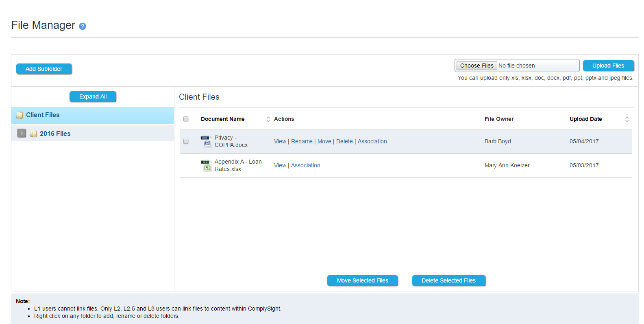Click the XLS icon for Appendix A - Loan Rates
This screenshot has width=644, height=324.
pyautogui.click(x=207, y=166)
